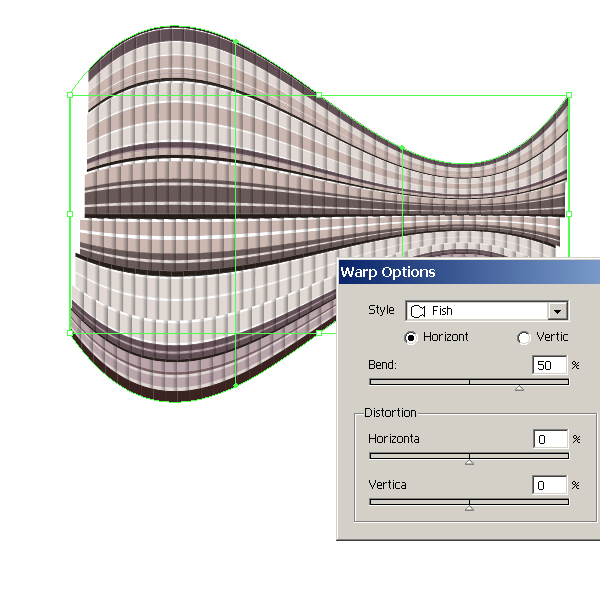This screenshot has width=600, height=600.
Task: Select the Horizontal radio button
Action: tap(411, 338)
